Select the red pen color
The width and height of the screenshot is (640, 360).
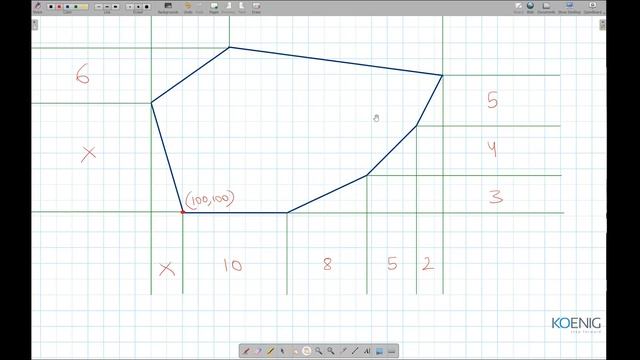pyautogui.click(x=59, y=7)
